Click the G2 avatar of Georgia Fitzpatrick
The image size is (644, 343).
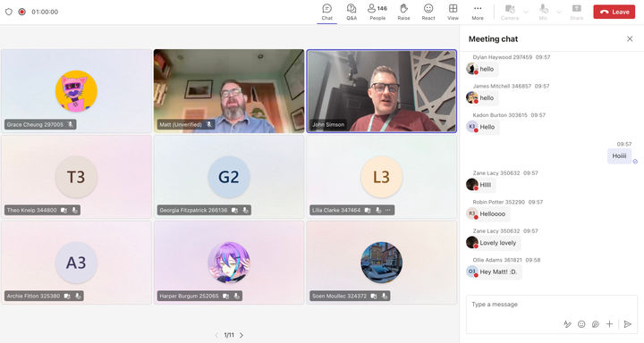(x=229, y=177)
